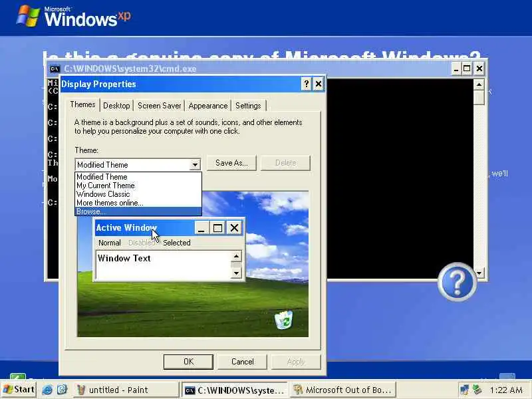This screenshot has height=399, width=532.
Task: Maximize the cmd.exe window
Action: [x=467, y=69]
